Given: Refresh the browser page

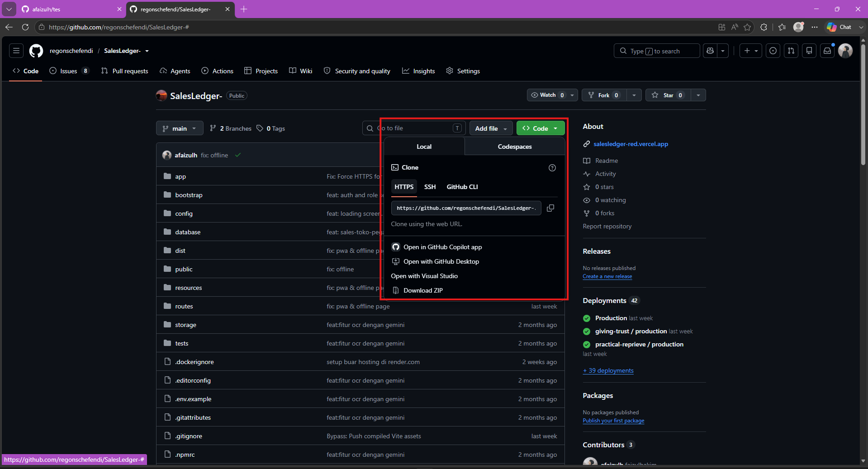Looking at the screenshot, I should tap(25, 27).
